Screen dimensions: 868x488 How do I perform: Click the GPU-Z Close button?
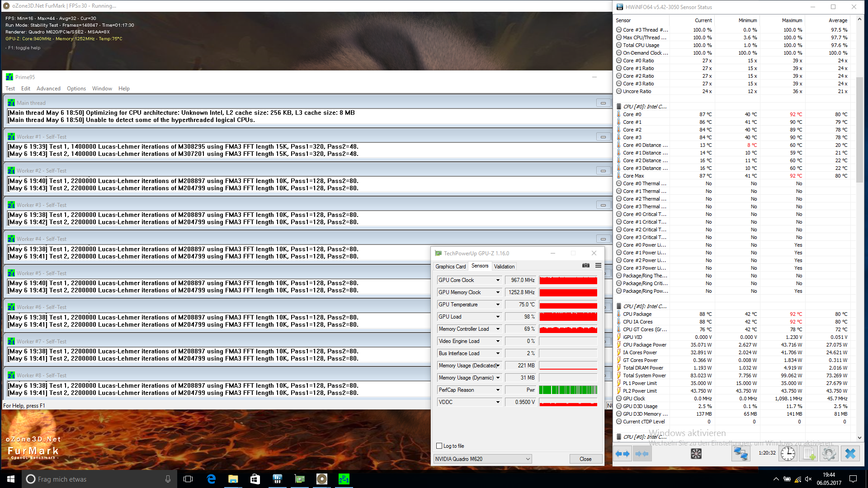(585, 459)
